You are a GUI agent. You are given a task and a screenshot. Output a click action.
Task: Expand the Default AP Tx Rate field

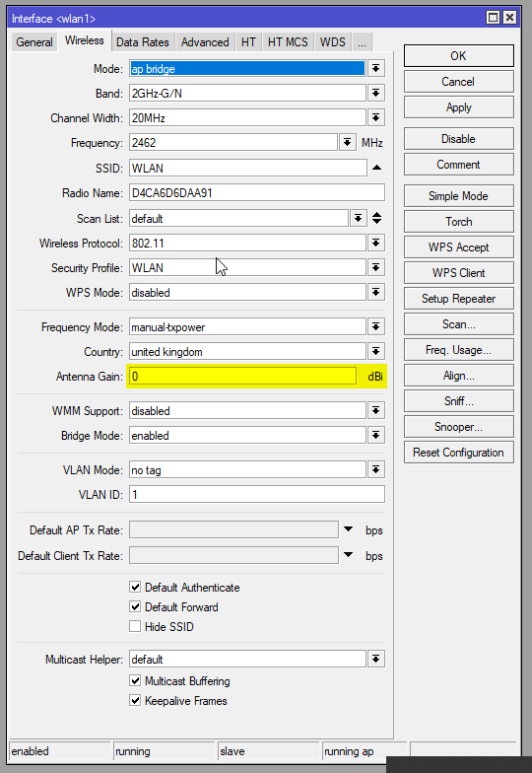click(349, 529)
